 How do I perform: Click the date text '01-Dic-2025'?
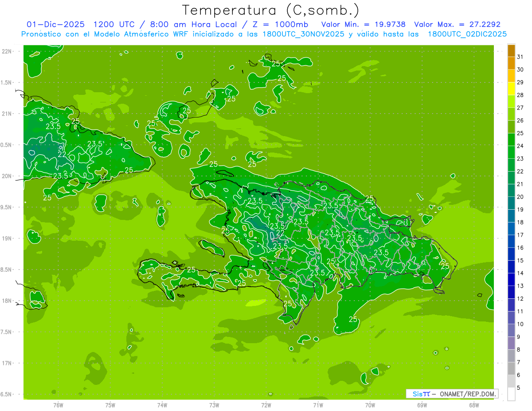tap(55, 24)
